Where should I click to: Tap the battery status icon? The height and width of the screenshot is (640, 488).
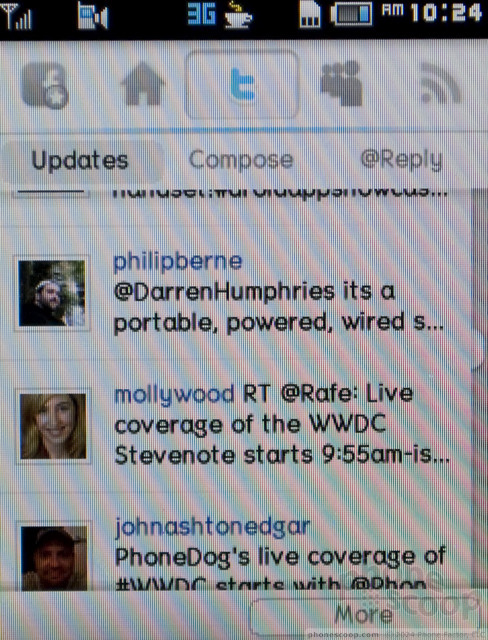click(x=352, y=15)
